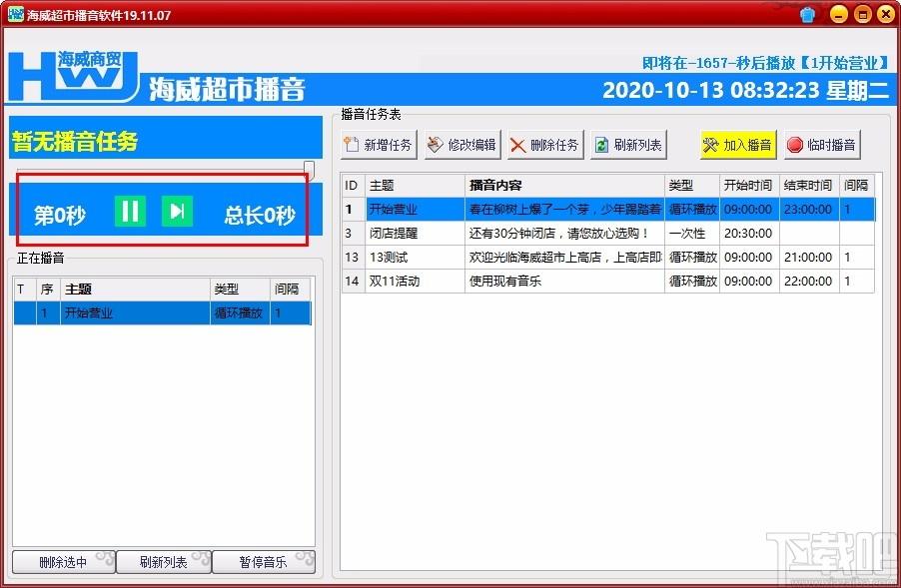
Task: Maximize the window with the title bar button
Action: [862, 14]
